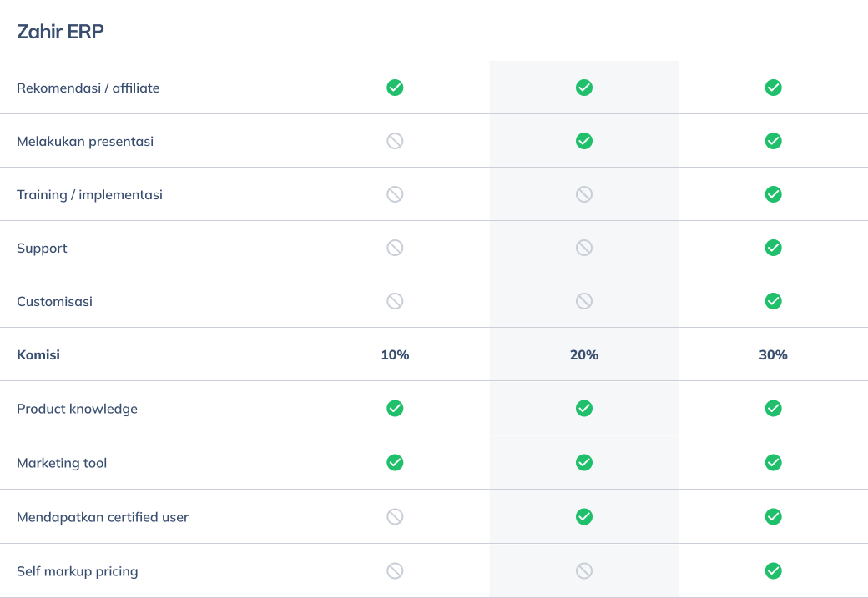The width and height of the screenshot is (868, 598).
Task: Select the 'Mendapatkan certified user' row label
Action: pos(103,517)
